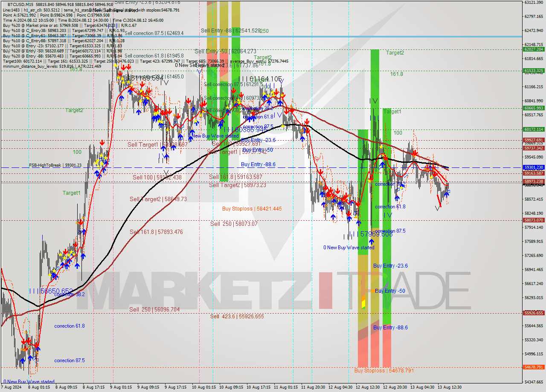Click 'Sell 250 | 58073.07' label

(x=234, y=223)
